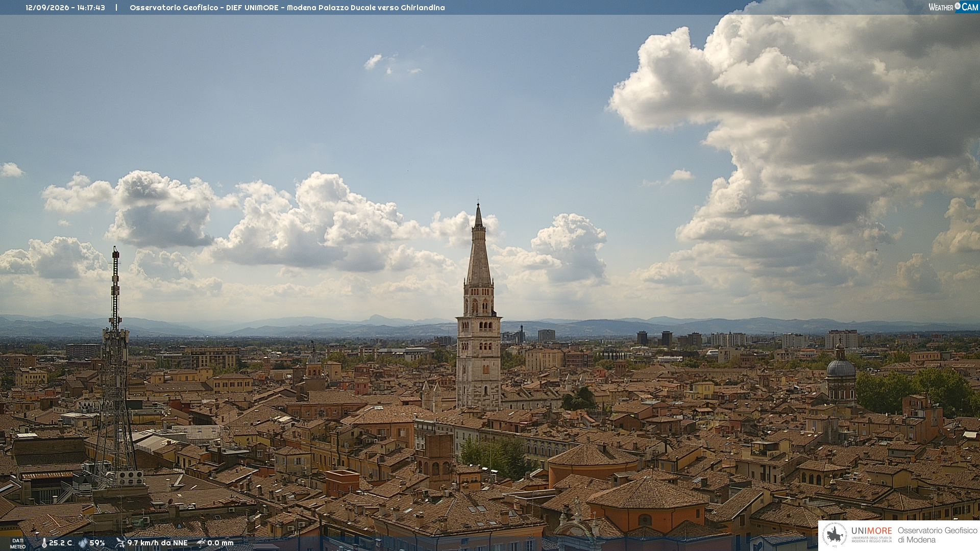Click the thermometer temperature icon

click(x=44, y=543)
